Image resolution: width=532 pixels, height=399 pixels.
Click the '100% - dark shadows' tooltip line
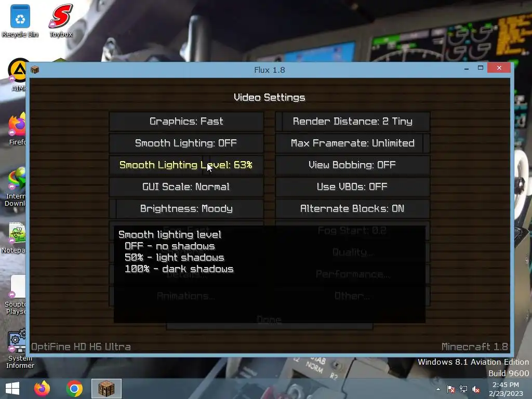point(179,269)
